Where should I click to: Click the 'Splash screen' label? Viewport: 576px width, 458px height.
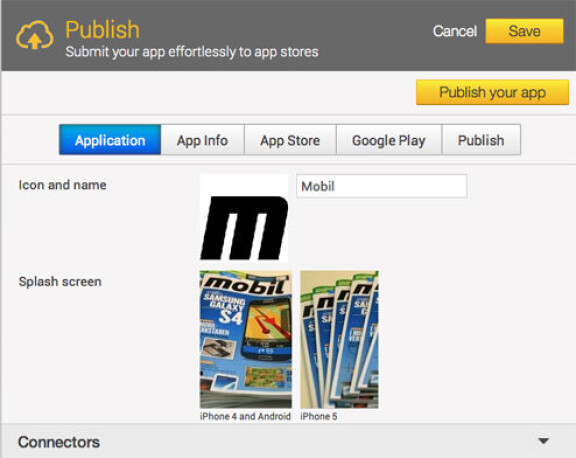click(x=60, y=282)
